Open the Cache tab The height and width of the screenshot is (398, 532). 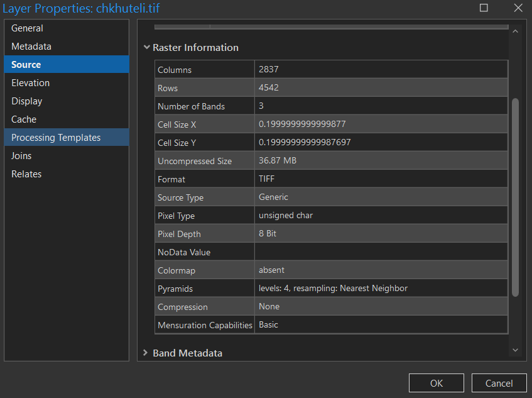pyautogui.click(x=24, y=119)
